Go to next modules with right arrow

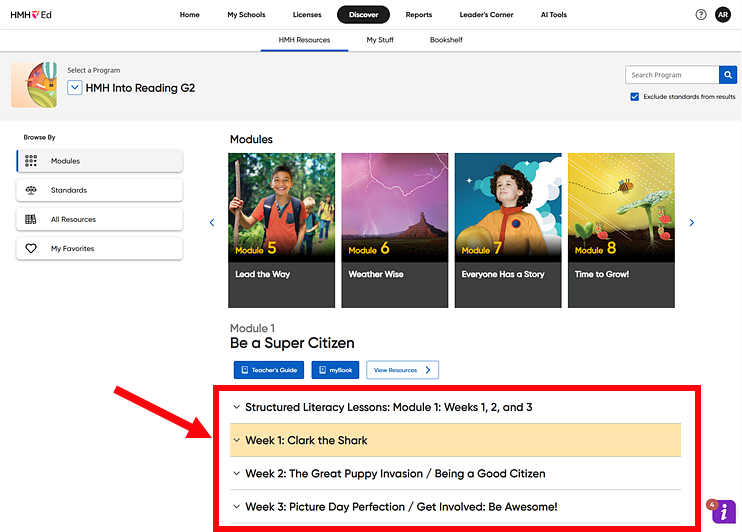pyautogui.click(x=691, y=222)
